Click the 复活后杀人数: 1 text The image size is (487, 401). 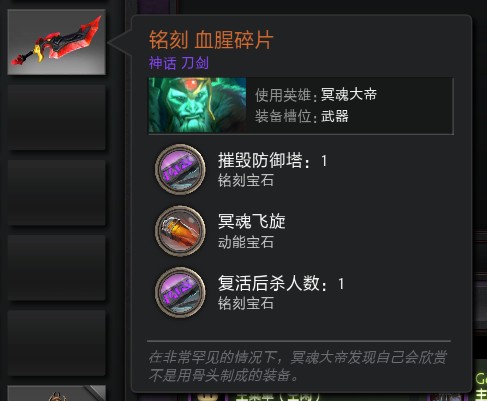point(281,284)
